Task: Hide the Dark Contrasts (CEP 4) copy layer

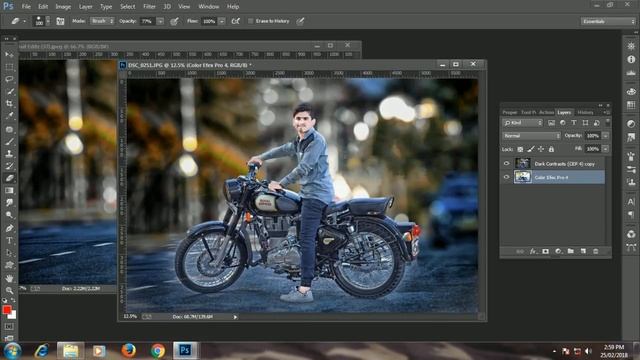Action: click(x=507, y=164)
